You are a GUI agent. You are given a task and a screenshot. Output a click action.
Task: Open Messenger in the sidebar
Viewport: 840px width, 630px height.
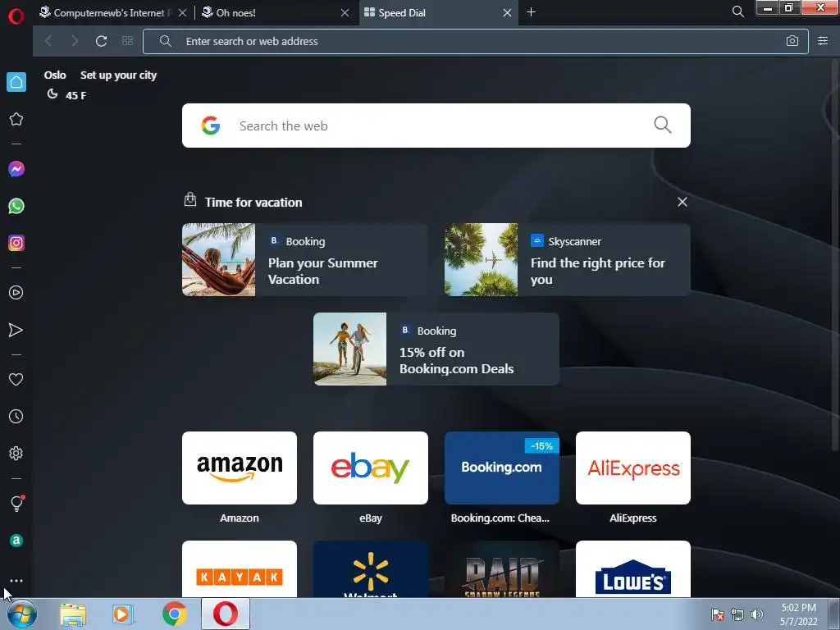(x=16, y=169)
